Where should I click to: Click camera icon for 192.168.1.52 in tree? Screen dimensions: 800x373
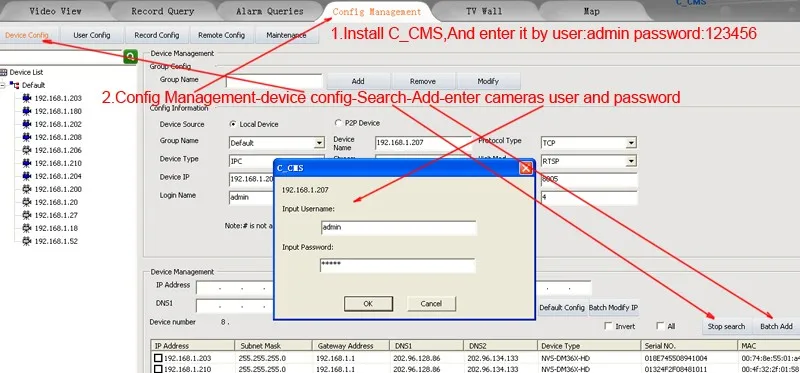27,241
